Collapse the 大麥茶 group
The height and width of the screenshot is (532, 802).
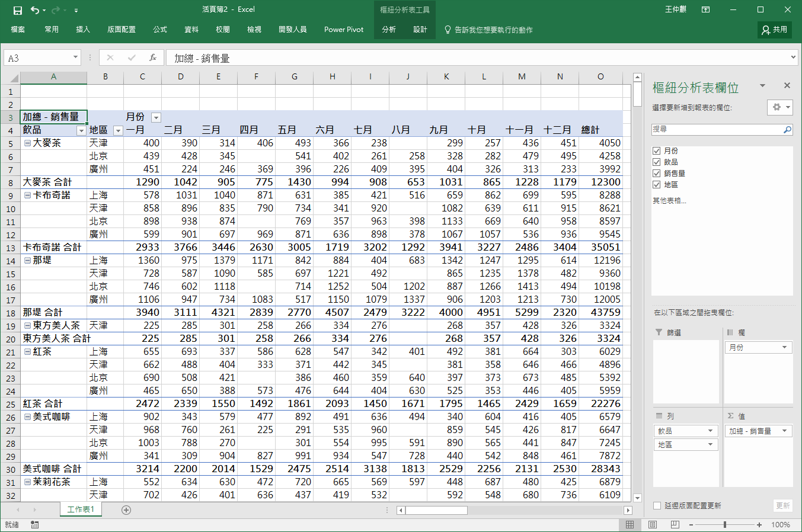(x=27, y=143)
